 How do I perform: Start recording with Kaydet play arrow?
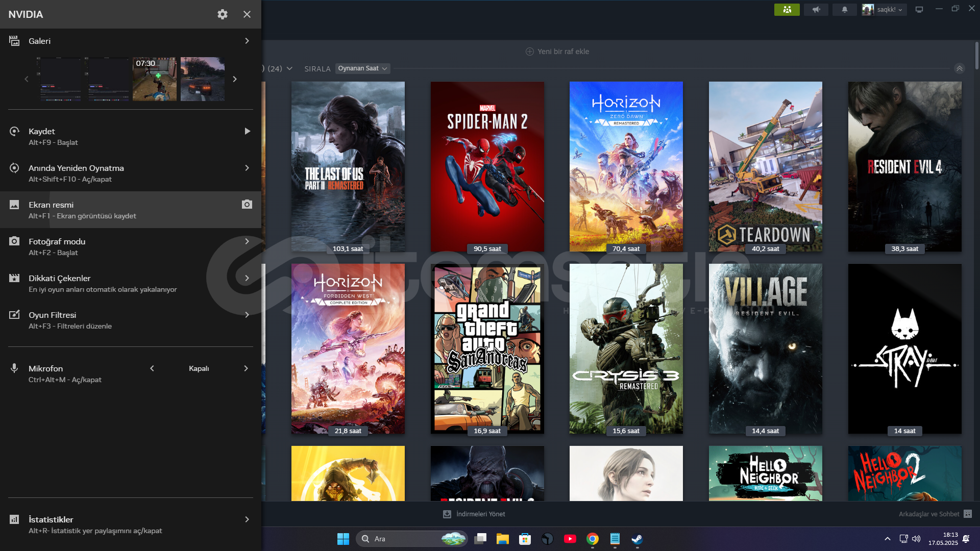[x=247, y=132]
